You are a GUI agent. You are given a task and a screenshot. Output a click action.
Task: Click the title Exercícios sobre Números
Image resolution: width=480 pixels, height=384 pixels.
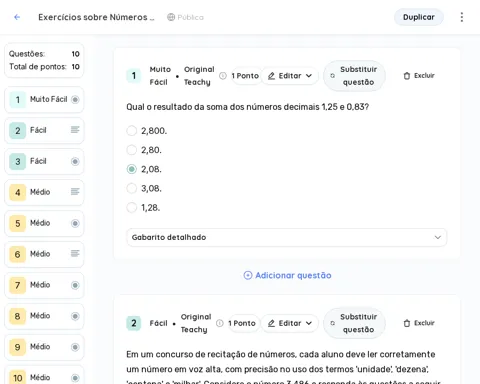click(96, 17)
